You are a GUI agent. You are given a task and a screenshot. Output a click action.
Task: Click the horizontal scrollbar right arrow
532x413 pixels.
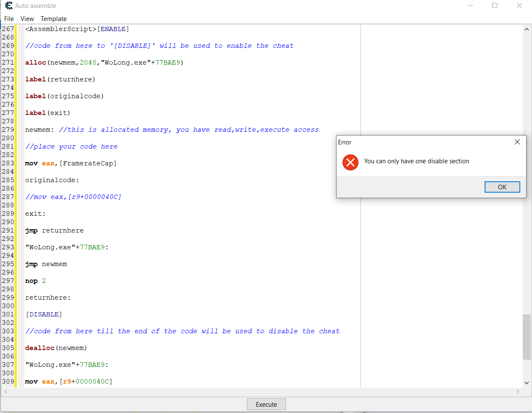point(518,392)
